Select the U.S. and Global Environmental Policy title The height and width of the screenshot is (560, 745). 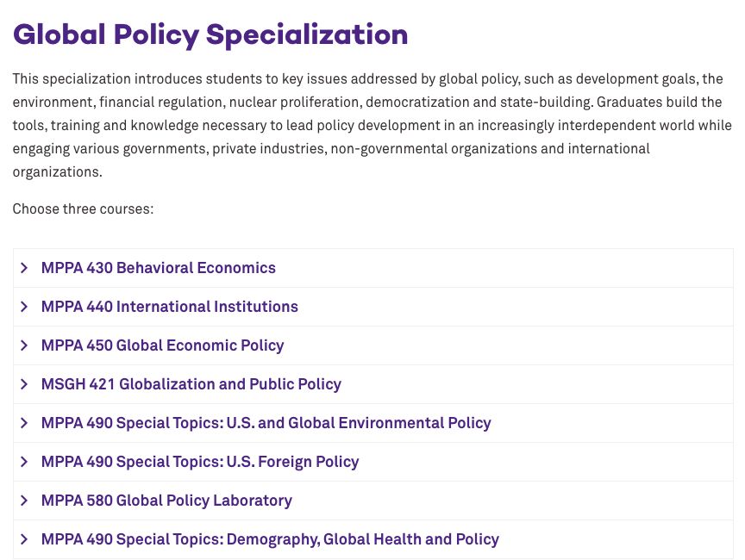(x=266, y=423)
